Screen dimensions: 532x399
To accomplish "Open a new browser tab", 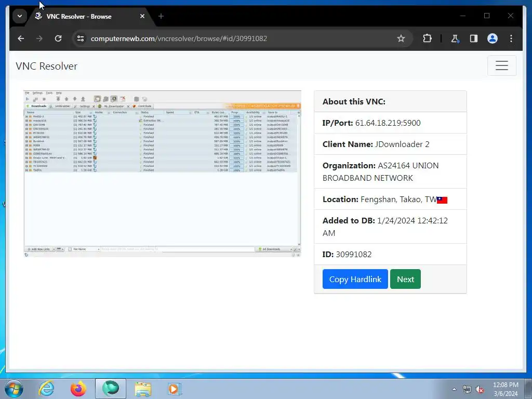I will [161, 16].
